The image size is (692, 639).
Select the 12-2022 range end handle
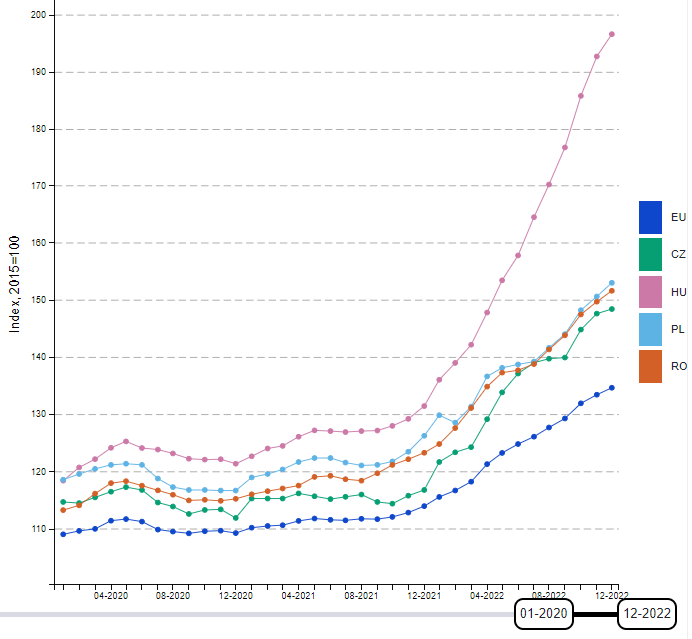(645, 613)
